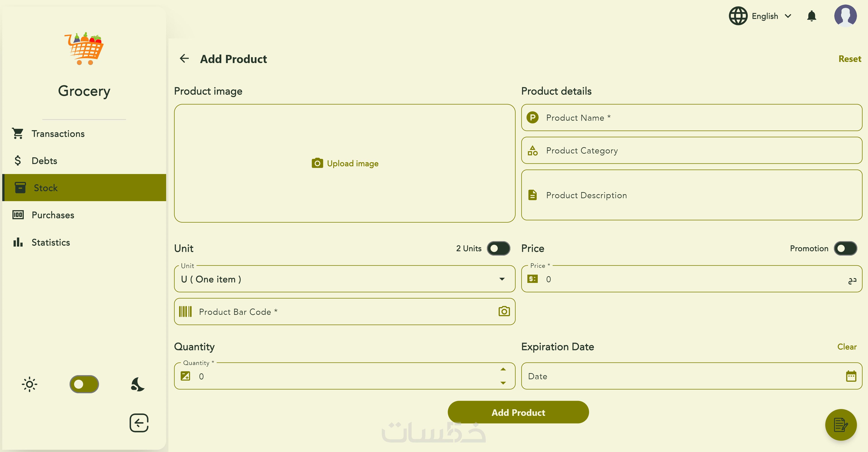The width and height of the screenshot is (868, 452).
Task: Enable the Promotion switch
Action: coord(845,248)
